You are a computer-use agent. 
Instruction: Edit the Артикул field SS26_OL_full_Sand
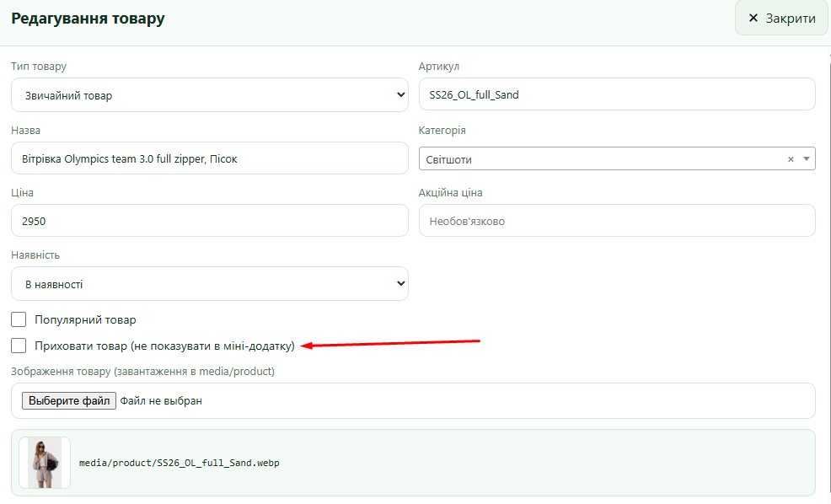tap(617, 94)
